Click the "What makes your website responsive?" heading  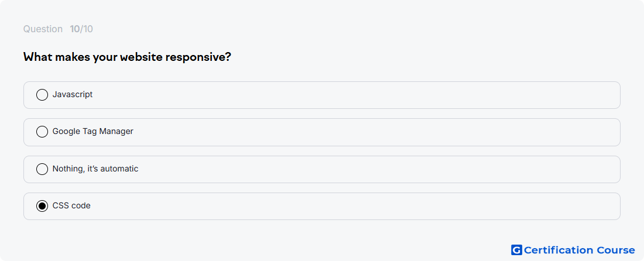[127, 57]
